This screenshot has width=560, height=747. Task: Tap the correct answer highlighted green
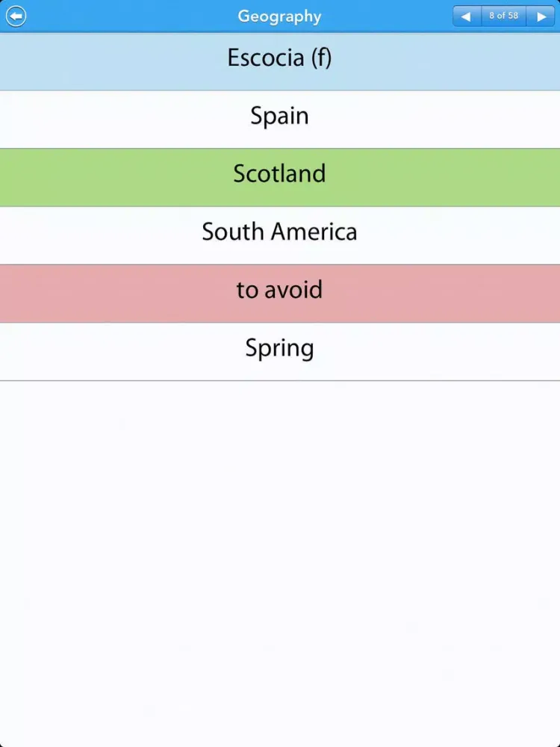coord(279,174)
